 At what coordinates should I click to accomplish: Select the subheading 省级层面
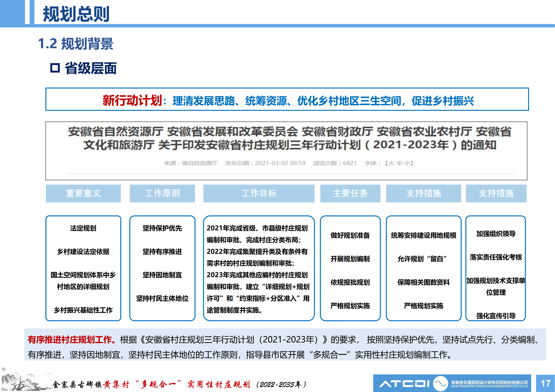click(91, 68)
